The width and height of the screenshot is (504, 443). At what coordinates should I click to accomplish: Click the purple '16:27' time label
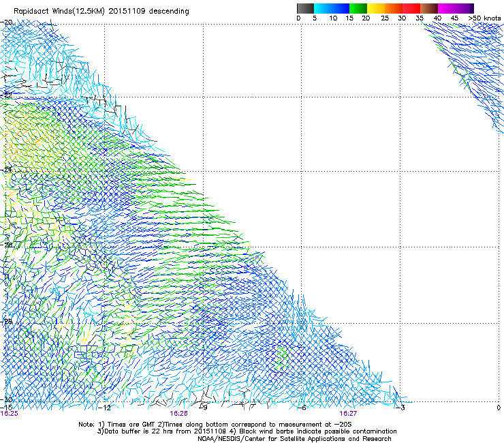(348, 414)
